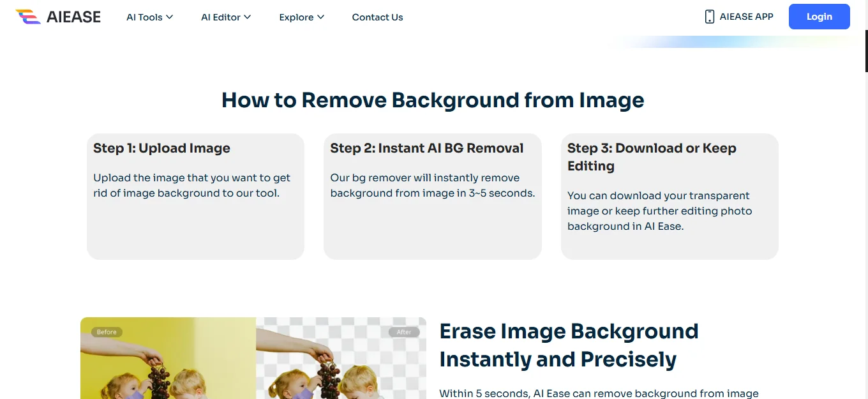868x399 pixels.
Task: Click the chevron arrow next to AI Tools
Action: [x=170, y=17]
